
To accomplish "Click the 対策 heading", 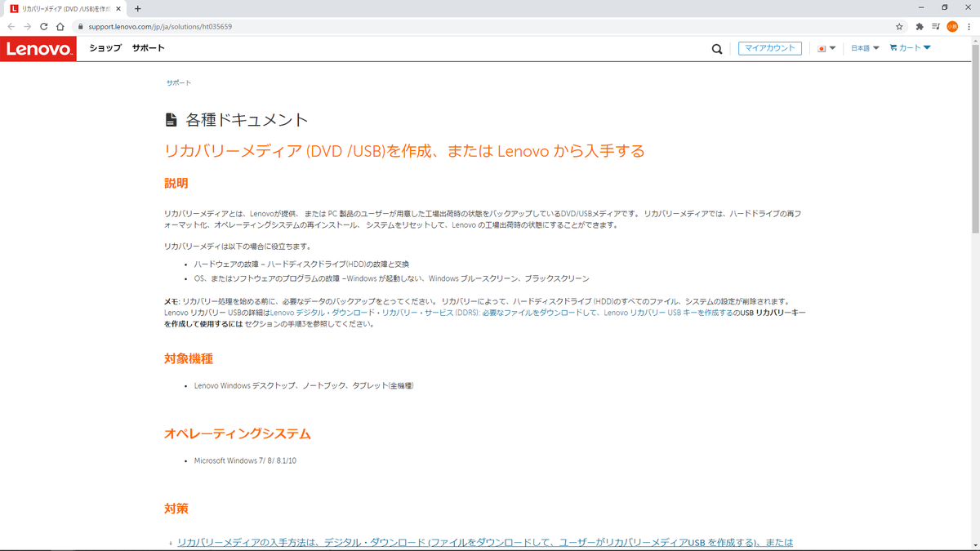I will tap(176, 509).
